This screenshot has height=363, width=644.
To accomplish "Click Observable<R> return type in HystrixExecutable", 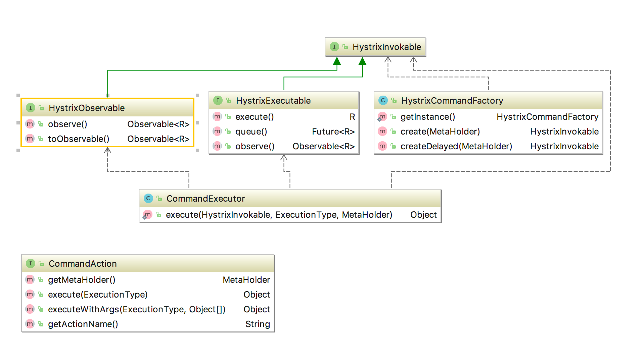I will click(x=324, y=146).
